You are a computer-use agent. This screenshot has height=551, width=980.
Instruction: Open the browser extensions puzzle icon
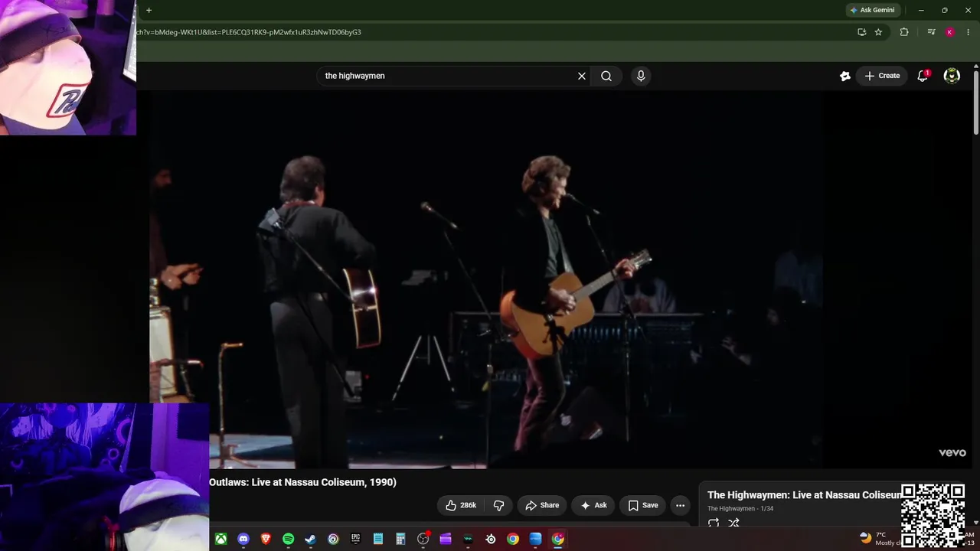tap(904, 32)
